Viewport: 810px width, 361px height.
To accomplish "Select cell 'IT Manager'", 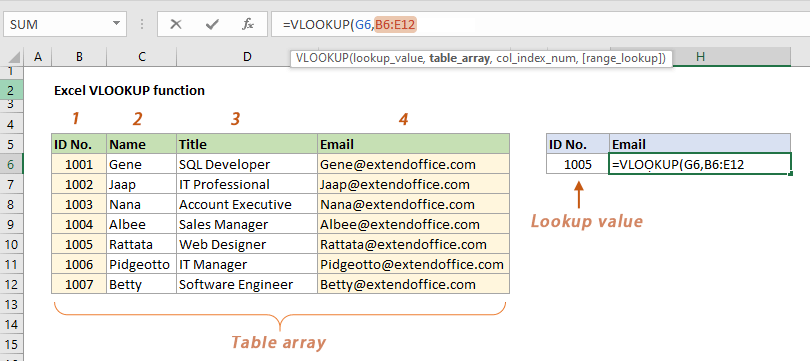I will pos(247,264).
